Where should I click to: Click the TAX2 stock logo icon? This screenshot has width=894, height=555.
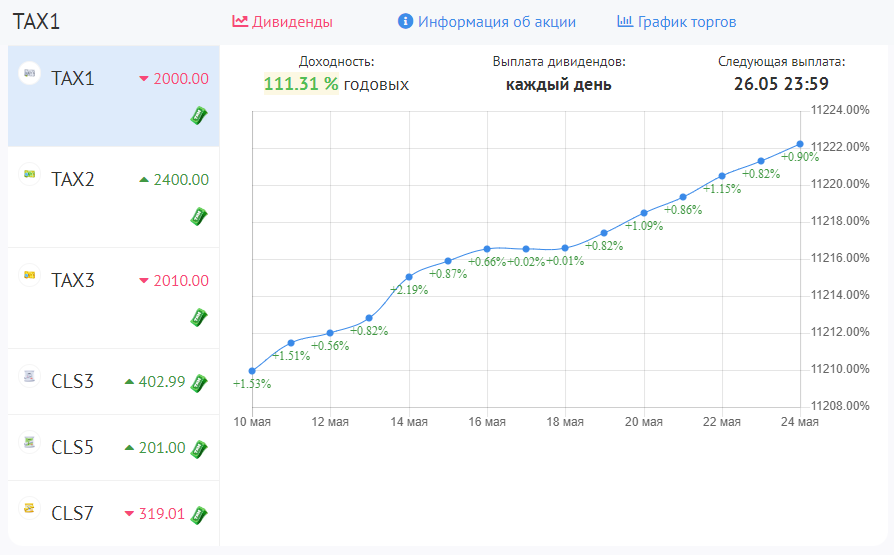30,174
